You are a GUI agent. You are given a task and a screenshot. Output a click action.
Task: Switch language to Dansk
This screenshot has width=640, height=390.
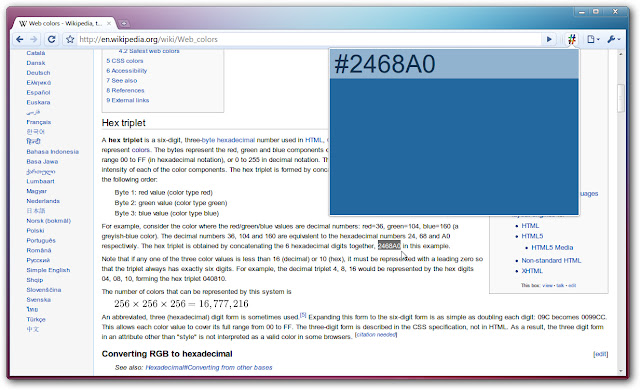36,63
